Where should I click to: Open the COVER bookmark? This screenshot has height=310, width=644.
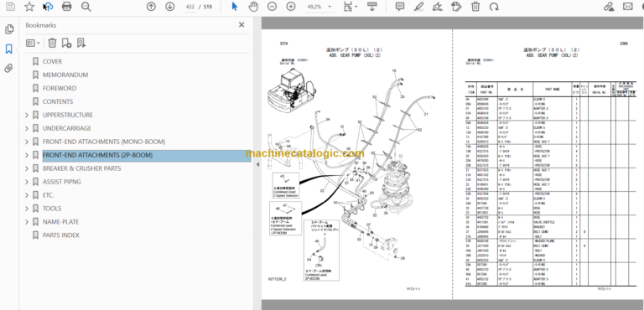tap(52, 62)
